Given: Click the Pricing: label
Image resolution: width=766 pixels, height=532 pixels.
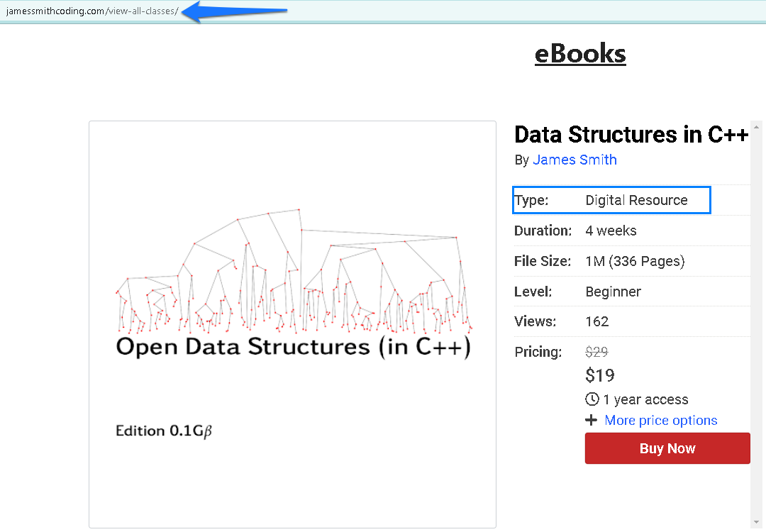Looking at the screenshot, I should coord(538,352).
